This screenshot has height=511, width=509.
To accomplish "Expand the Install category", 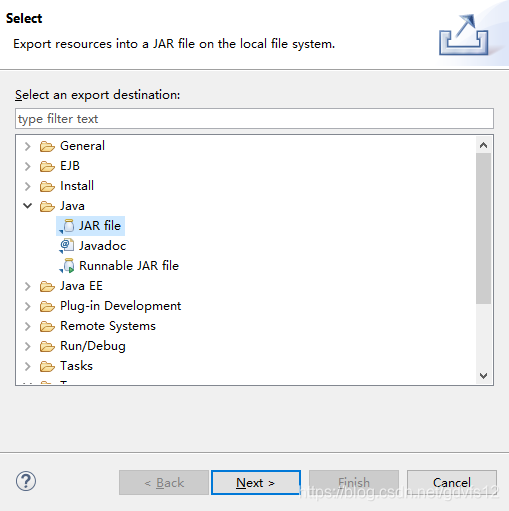I will click(28, 186).
